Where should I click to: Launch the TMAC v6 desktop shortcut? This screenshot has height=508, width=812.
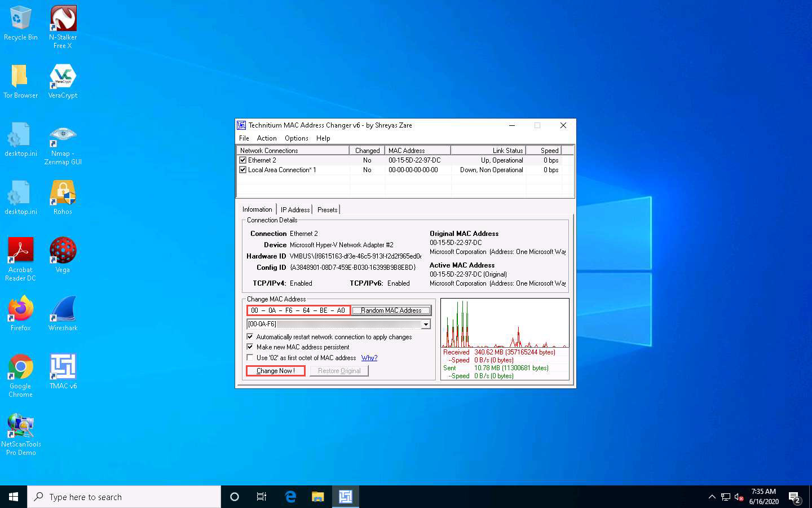(63, 371)
